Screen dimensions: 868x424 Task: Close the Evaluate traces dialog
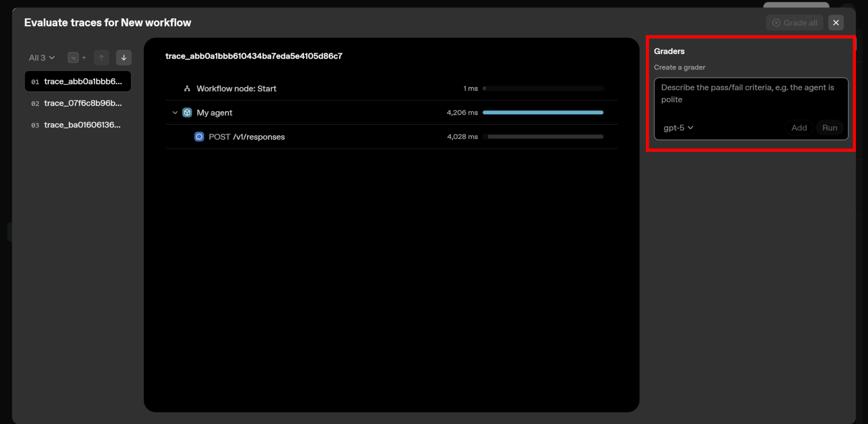pyautogui.click(x=836, y=23)
